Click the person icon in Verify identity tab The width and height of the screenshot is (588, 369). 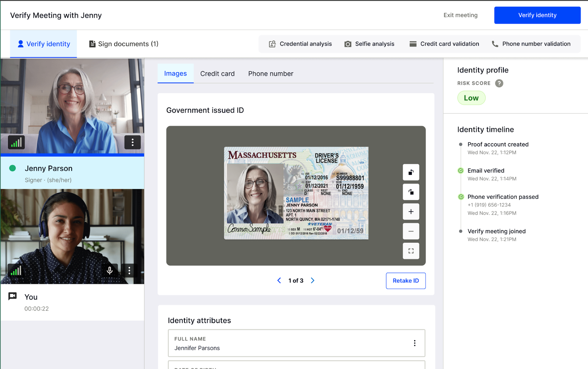pos(21,44)
